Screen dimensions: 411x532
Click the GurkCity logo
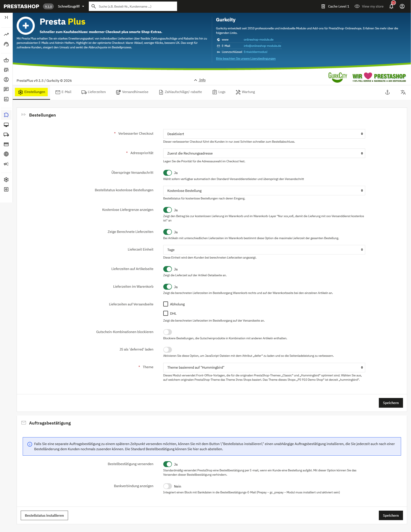(338, 77)
